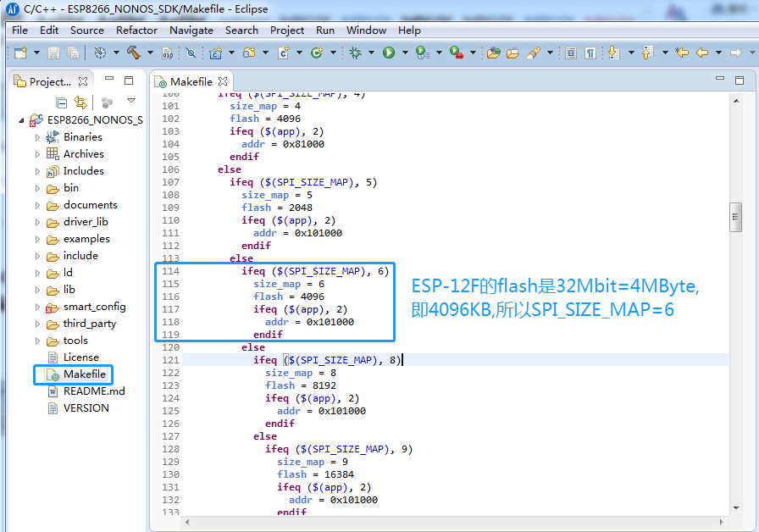Open the File menu
The image size is (759, 532).
pos(19,30)
